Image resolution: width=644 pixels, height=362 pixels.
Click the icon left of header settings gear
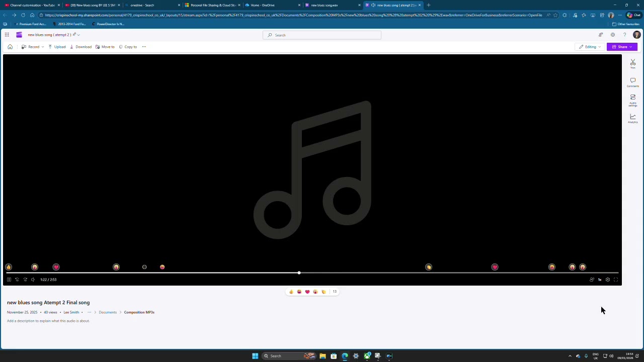(x=600, y=35)
